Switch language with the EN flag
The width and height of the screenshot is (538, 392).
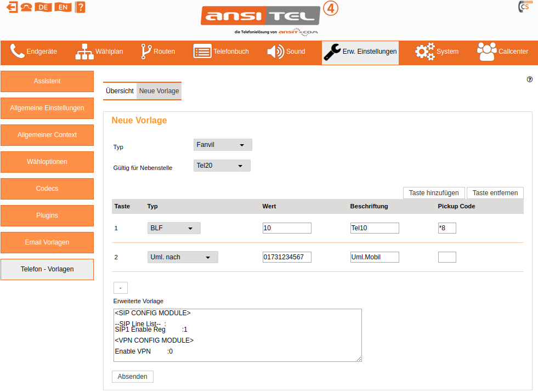tap(63, 7)
